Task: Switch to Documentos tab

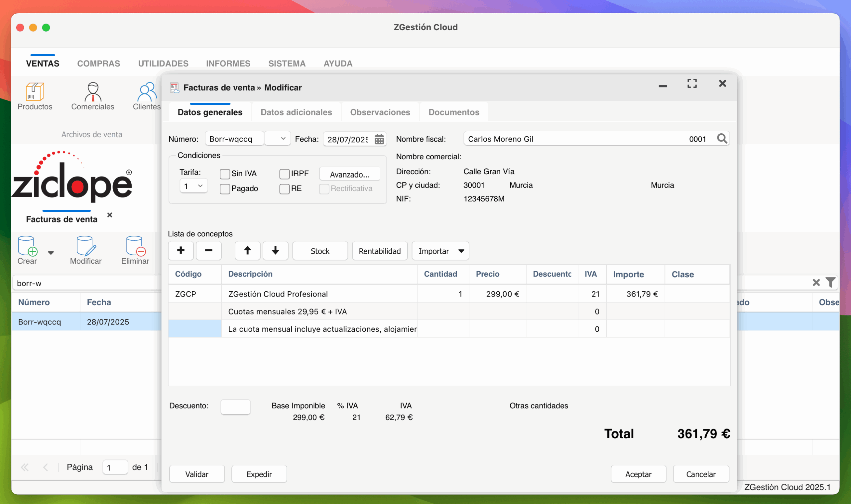Action: tap(454, 112)
